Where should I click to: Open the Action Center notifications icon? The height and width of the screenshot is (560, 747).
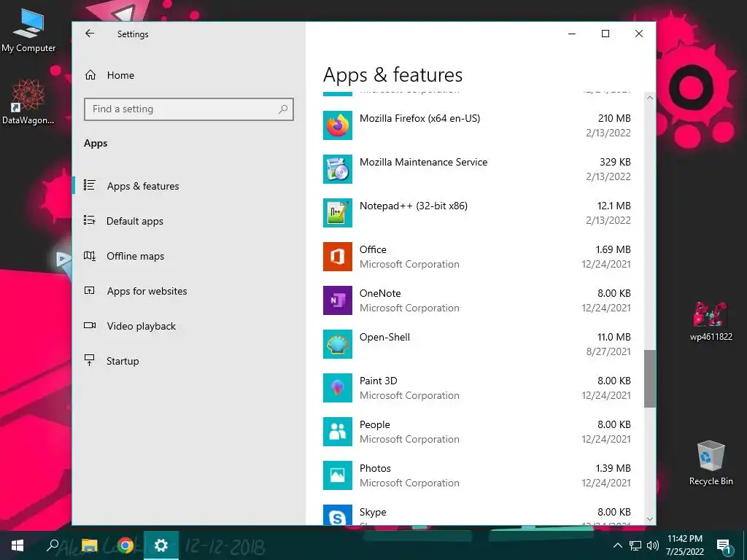[724, 546]
